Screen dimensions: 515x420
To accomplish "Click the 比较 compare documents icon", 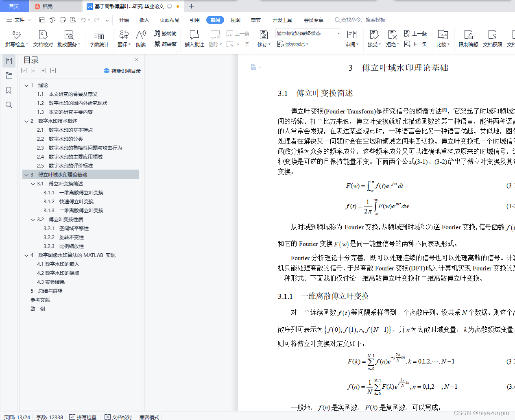I will [443, 35].
